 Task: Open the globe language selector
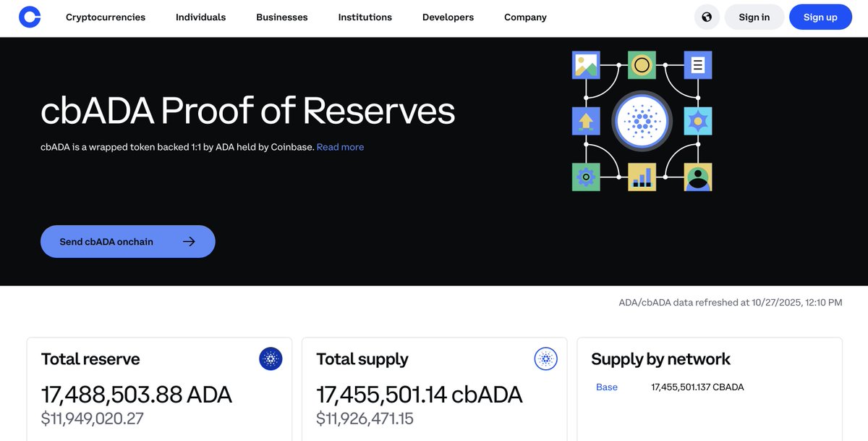(x=707, y=17)
